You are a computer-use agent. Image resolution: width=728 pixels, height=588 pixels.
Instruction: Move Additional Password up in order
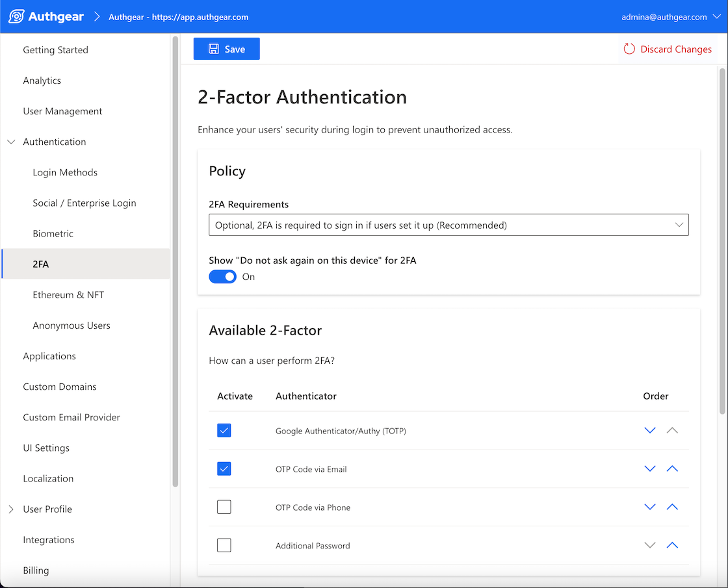coord(672,546)
